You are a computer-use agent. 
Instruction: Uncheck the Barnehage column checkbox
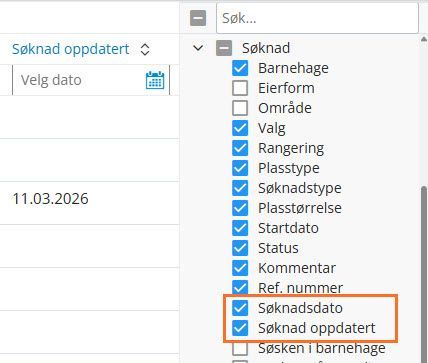point(240,68)
